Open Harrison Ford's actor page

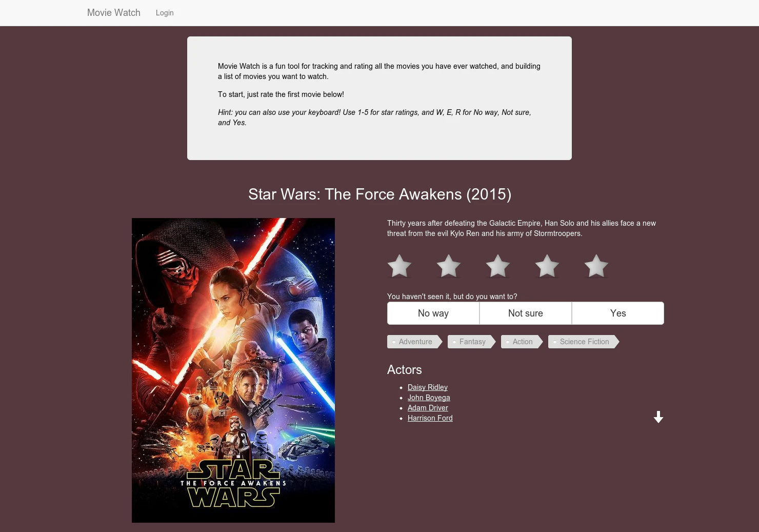(x=430, y=418)
